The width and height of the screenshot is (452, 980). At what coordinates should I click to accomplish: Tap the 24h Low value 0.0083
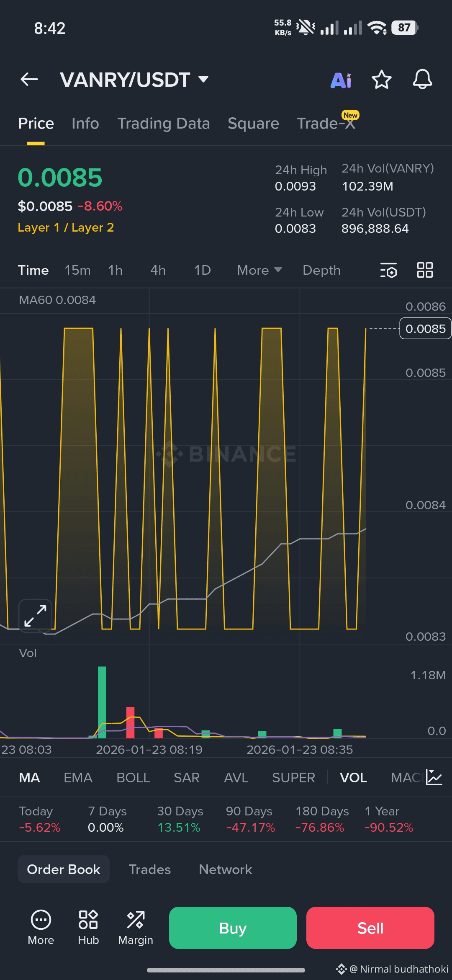[295, 229]
